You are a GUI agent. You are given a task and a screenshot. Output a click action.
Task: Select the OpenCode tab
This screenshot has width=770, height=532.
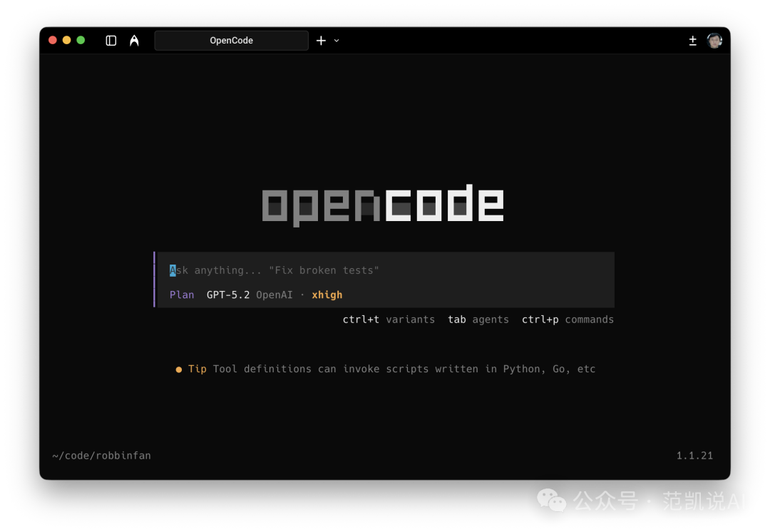231,41
